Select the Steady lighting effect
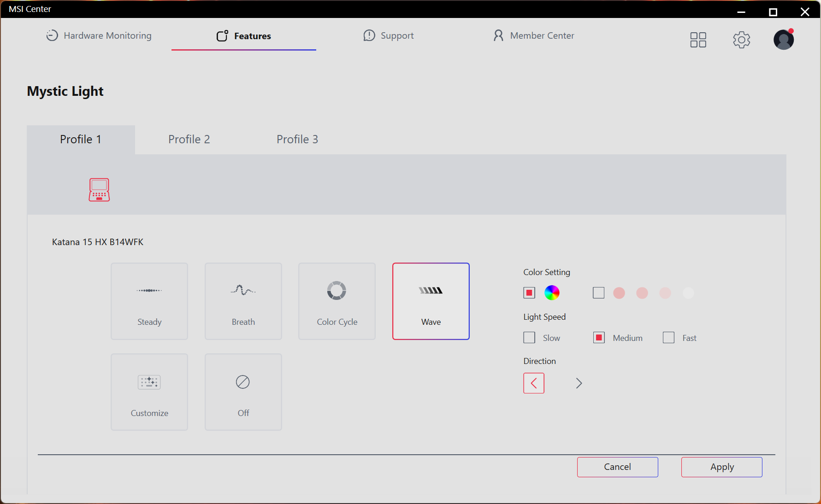This screenshot has width=821, height=504. 149,301
